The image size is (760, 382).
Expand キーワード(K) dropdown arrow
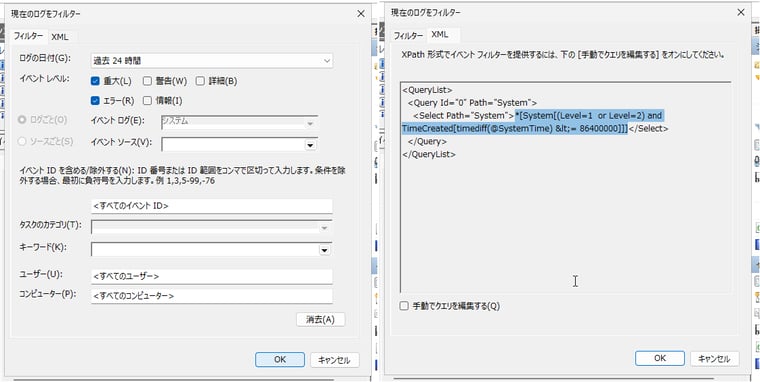click(x=324, y=250)
